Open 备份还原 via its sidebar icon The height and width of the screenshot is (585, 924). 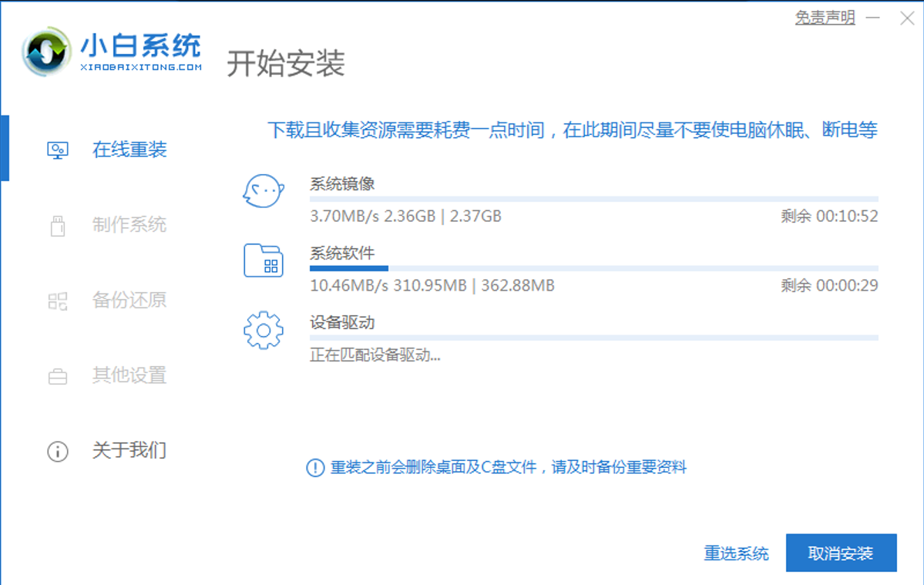point(57,301)
